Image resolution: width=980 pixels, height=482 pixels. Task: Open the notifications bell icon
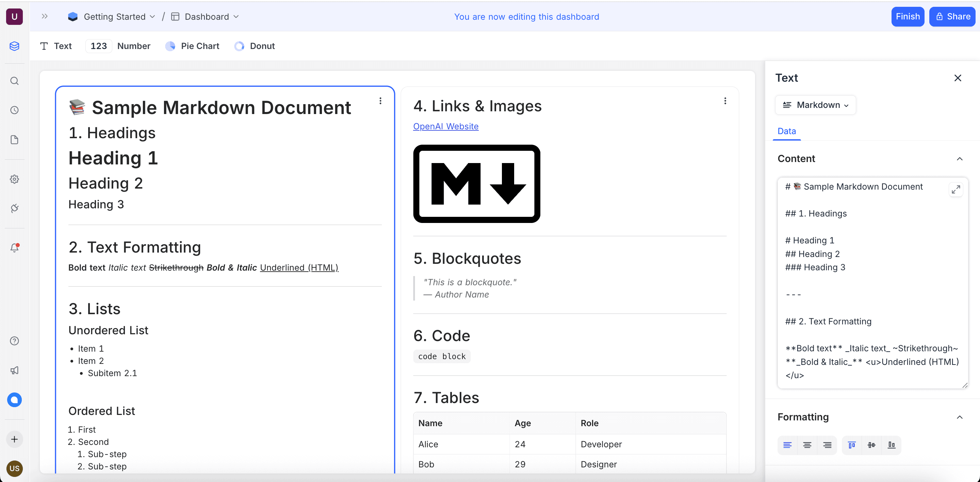pyautogui.click(x=14, y=248)
